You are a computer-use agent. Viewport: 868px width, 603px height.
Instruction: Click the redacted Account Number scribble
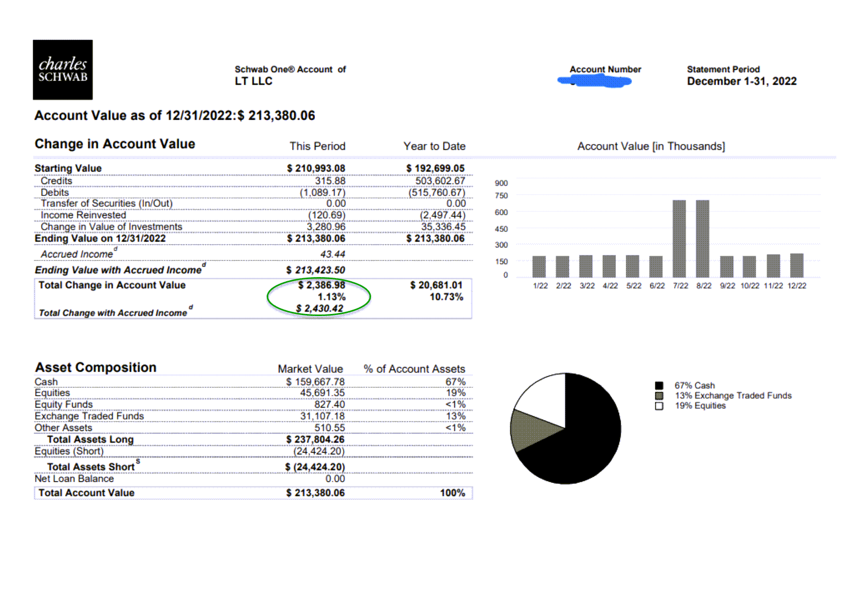click(x=595, y=81)
